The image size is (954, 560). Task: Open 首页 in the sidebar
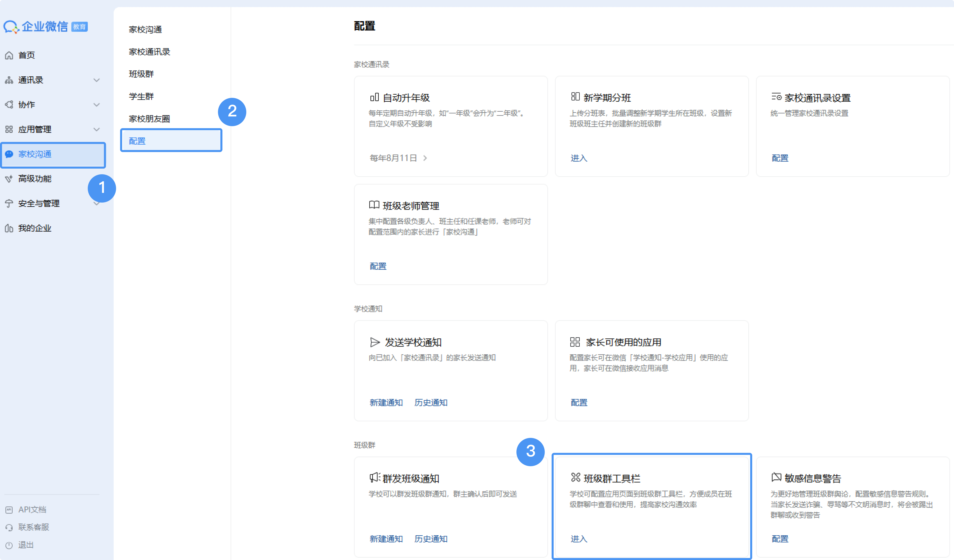27,55
